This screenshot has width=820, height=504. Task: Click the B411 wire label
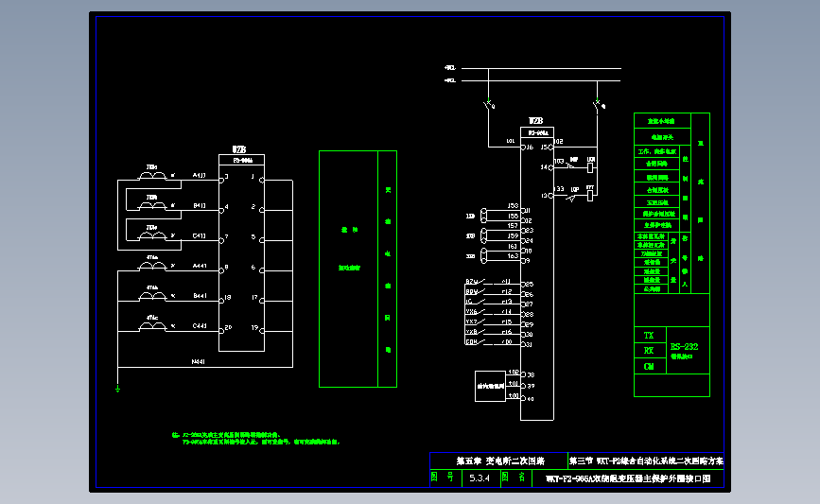pyautogui.click(x=200, y=205)
